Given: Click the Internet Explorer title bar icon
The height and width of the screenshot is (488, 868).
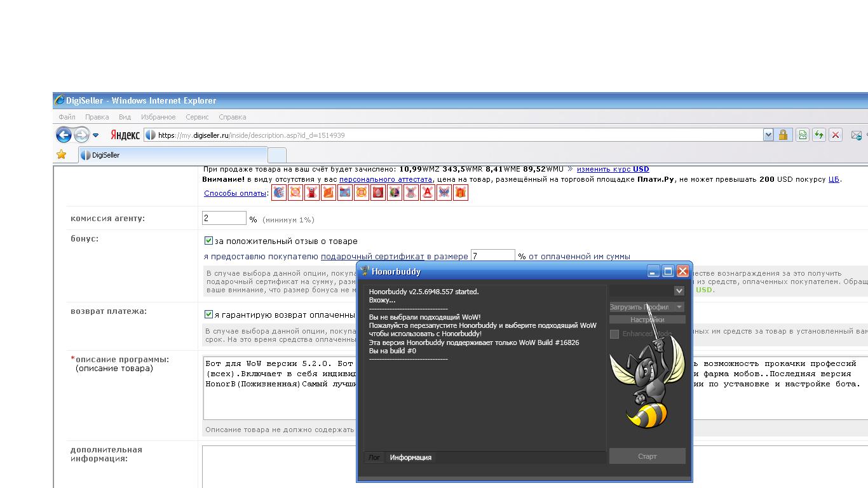Looking at the screenshot, I should pos(60,100).
